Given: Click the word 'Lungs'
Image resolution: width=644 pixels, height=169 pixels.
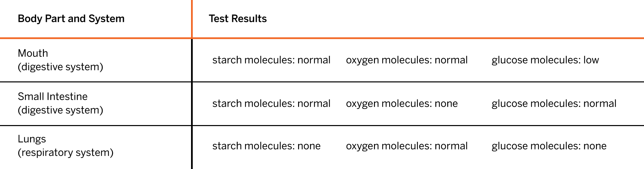Looking at the screenshot, I should tap(32, 139).
